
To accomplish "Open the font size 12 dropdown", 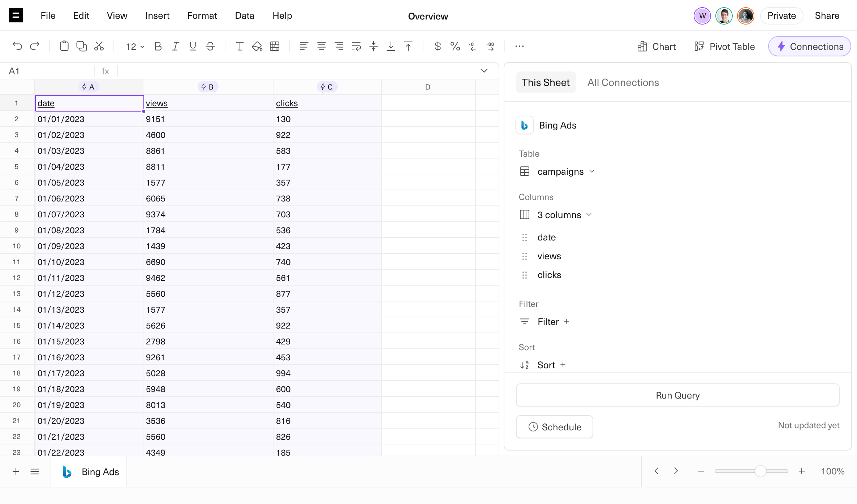I will click(x=135, y=47).
